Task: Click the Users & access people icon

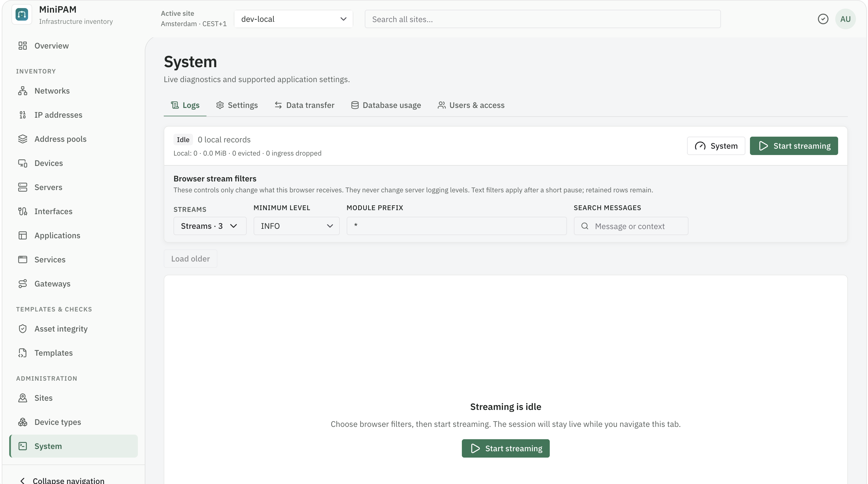Action: pyautogui.click(x=441, y=105)
